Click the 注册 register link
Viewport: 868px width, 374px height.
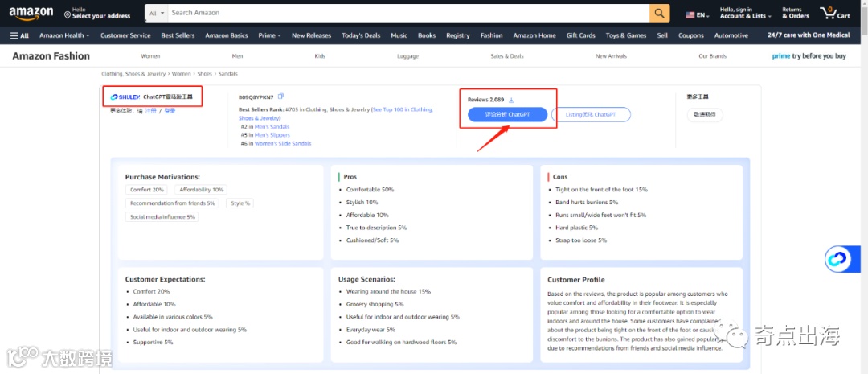click(150, 111)
